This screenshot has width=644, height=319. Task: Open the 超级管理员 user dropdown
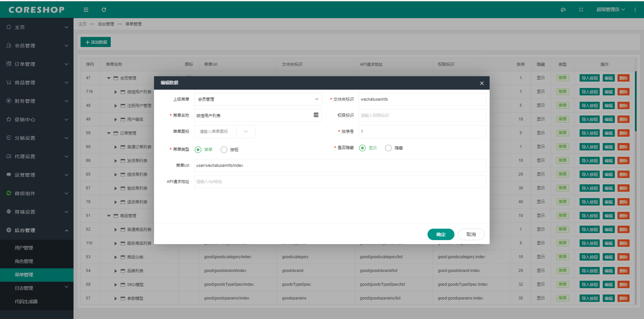[610, 10]
